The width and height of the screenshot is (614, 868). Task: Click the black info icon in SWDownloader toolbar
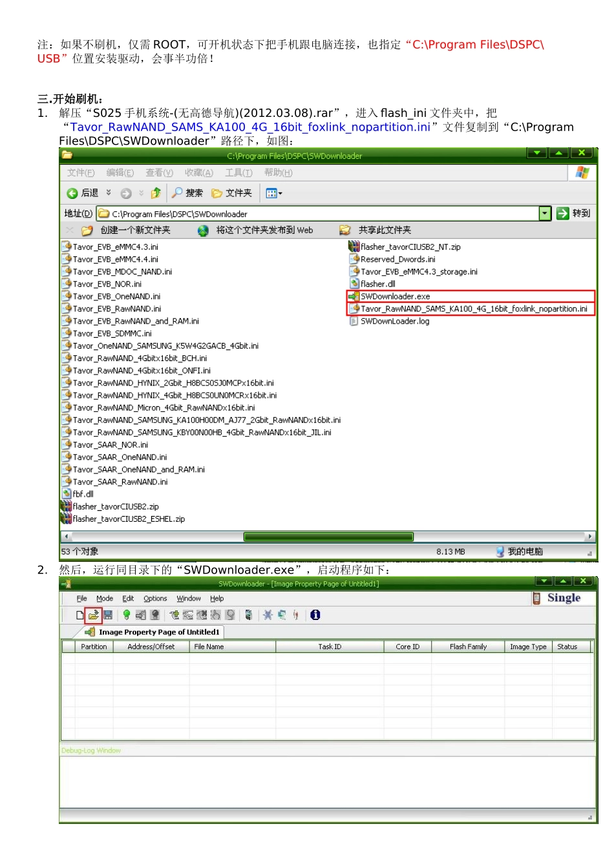(315, 615)
